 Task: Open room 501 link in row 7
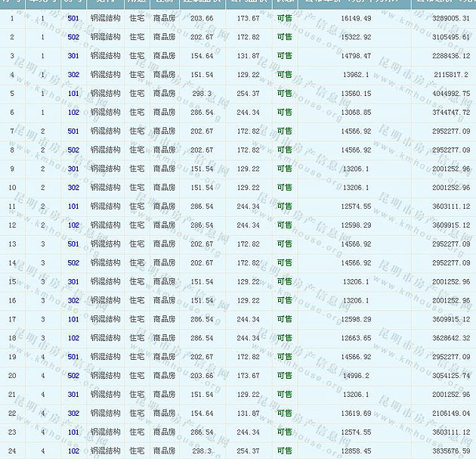coord(73,131)
